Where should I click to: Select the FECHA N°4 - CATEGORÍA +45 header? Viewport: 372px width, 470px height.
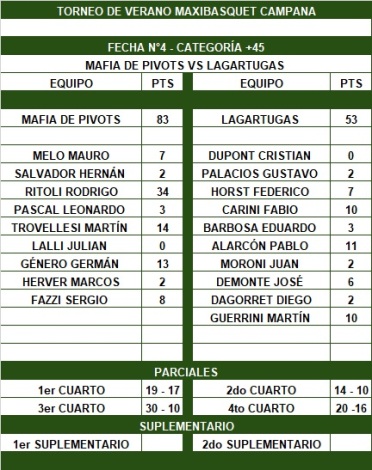(186, 47)
